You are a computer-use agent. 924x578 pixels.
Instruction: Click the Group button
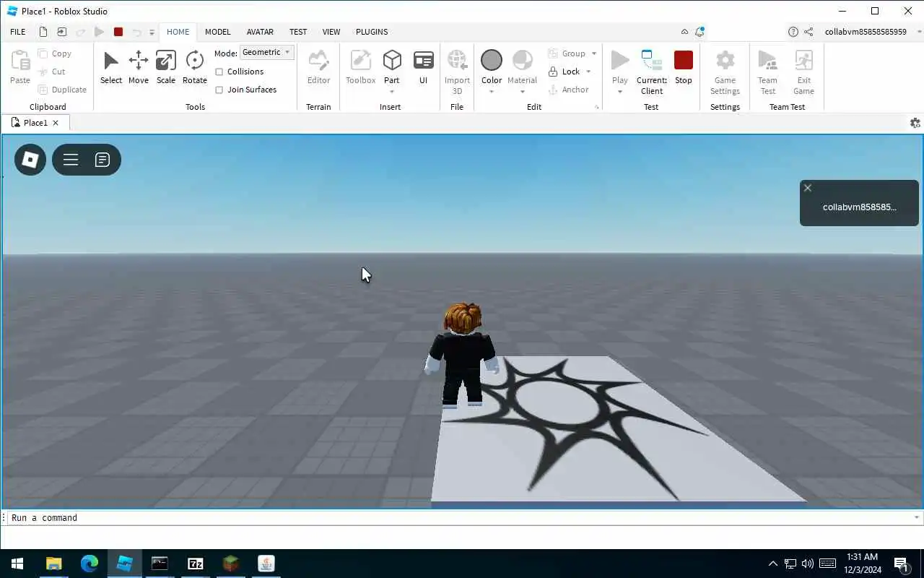point(567,53)
